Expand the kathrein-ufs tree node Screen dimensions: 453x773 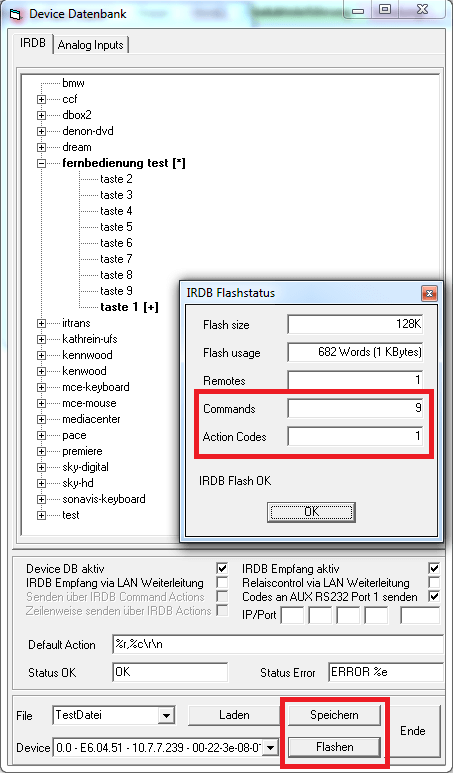pyautogui.click(x=41, y=340)
